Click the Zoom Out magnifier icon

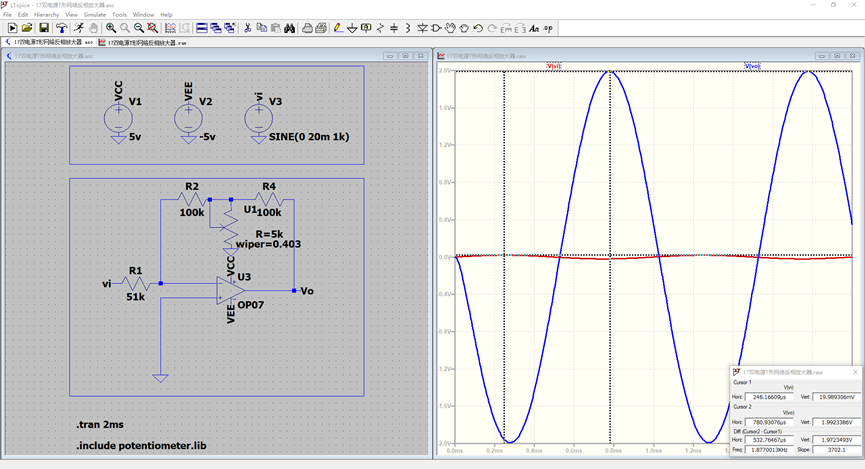pos(138,28)
